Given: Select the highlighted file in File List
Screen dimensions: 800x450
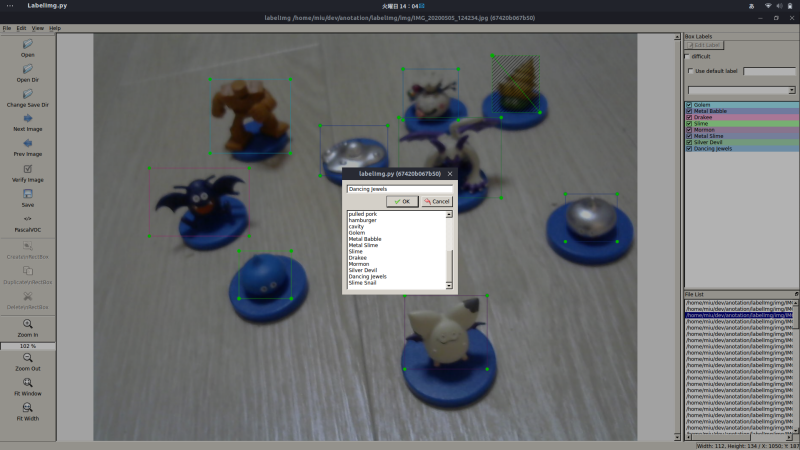Looking at the screenshot, I should click(738, 315).
